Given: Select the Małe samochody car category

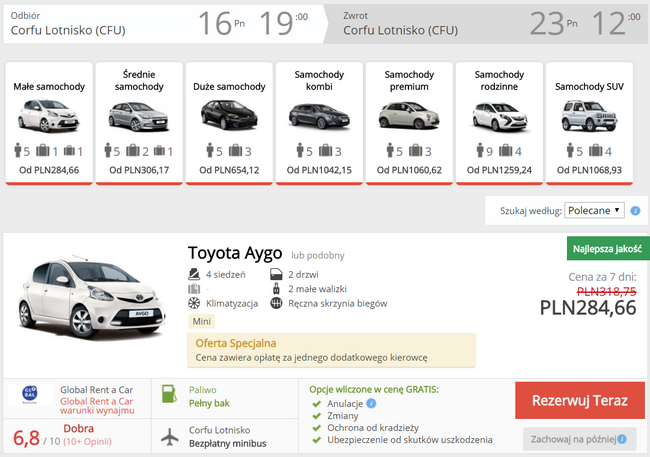Looking at the screenshot, I should (x=49, y=123).
